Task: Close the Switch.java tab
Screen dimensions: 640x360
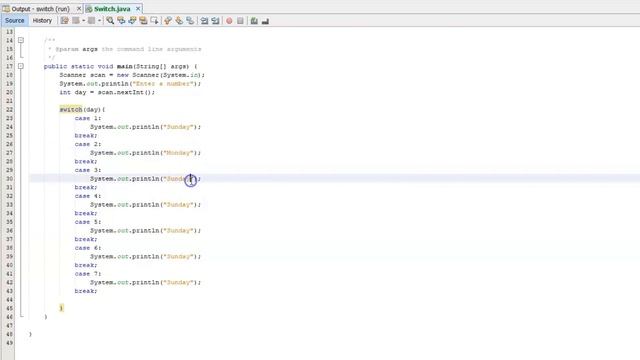Action: tap(138, 9)
